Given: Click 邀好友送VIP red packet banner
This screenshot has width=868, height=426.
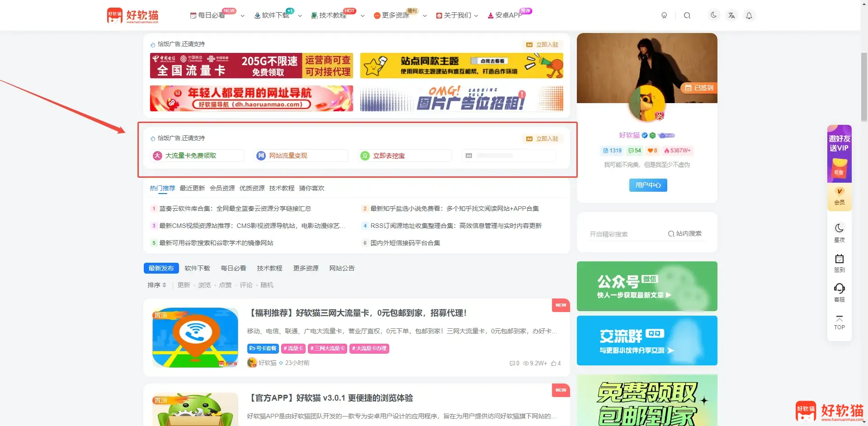Looking at the screenshot, I should pos(840,154).
